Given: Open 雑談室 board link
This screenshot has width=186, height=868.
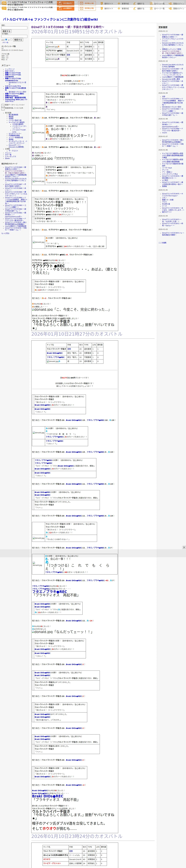Looking at the screenshot, I should (x=11, y=117).
